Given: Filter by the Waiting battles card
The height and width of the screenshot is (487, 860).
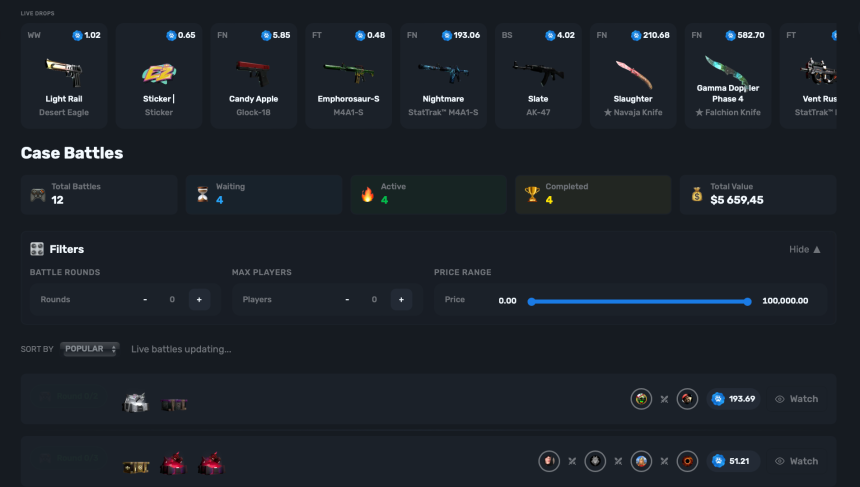Looking at the screenshot, I should pos(264,194).
